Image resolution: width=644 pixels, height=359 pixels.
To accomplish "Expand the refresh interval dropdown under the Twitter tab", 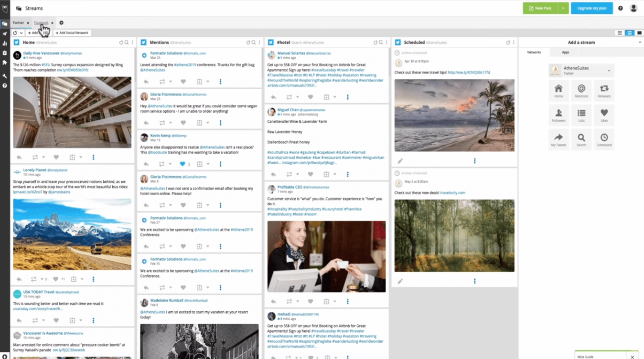I will 21,32.
